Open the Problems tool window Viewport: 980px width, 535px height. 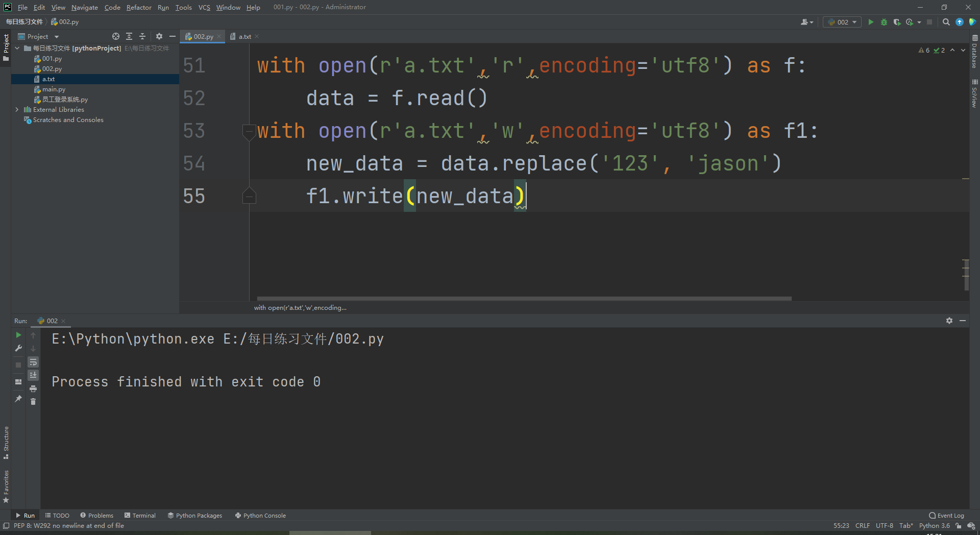coord(96,516)
